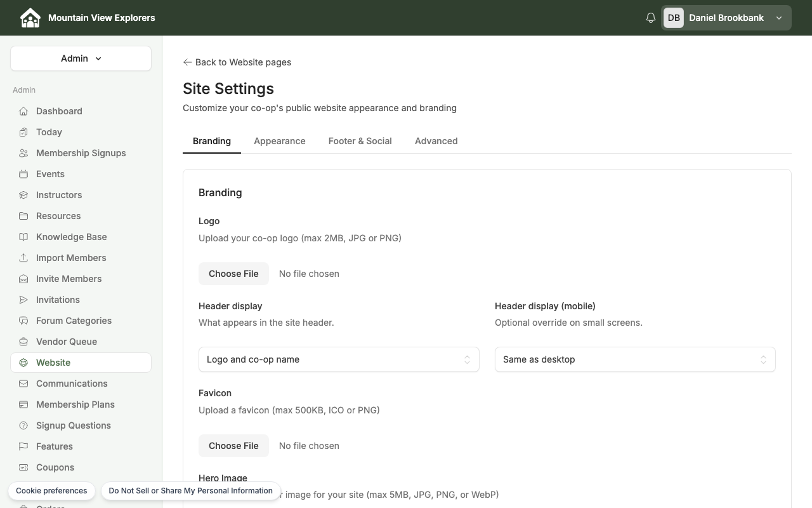812x508 pixels.
Task: Open Membership Signups in the sidebar
Action: tap(81, 153)
